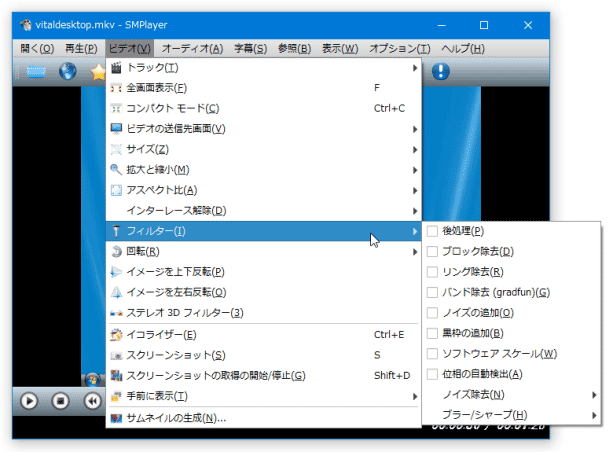Open the 字幕(S) subtitles menu
Screen dimensions: 613x452
[x=250, y=48]
